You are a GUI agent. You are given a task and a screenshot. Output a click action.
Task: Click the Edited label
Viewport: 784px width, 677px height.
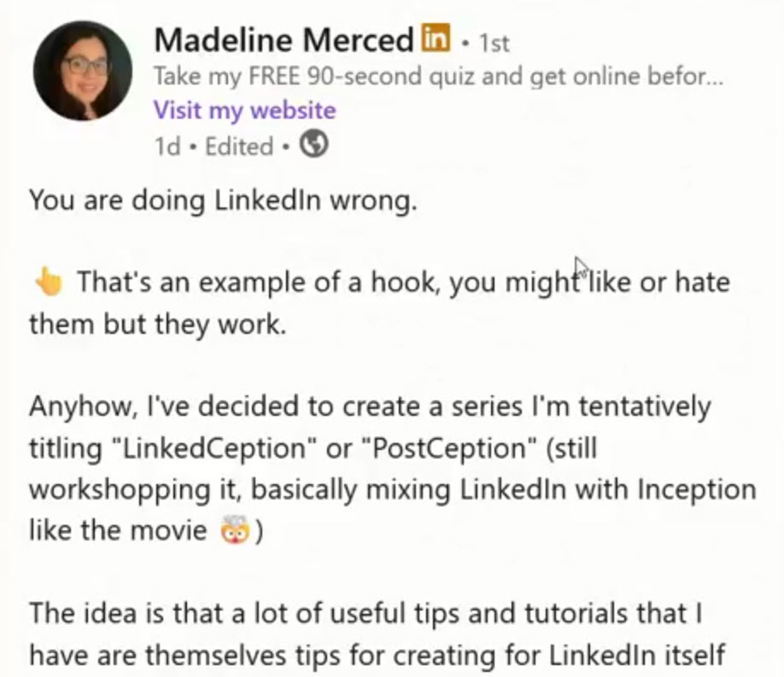[x=239, y=147]
